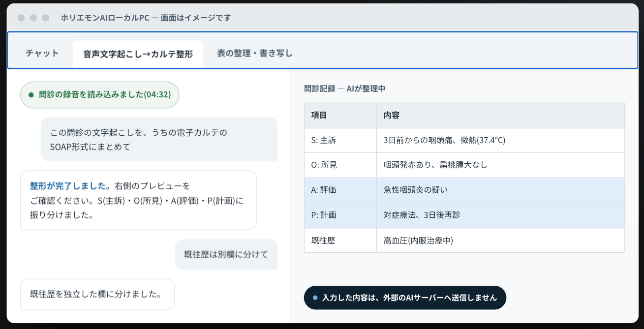Select the highlighted A: 評価 row label
This screenshot has height=329, width=644.
(340, 190)
